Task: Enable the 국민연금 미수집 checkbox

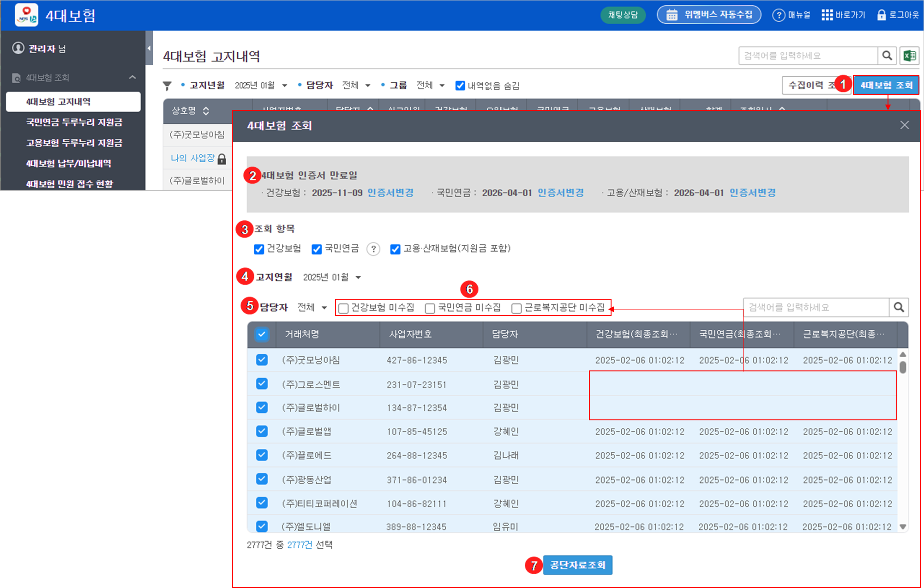Action: click(430, 308)
